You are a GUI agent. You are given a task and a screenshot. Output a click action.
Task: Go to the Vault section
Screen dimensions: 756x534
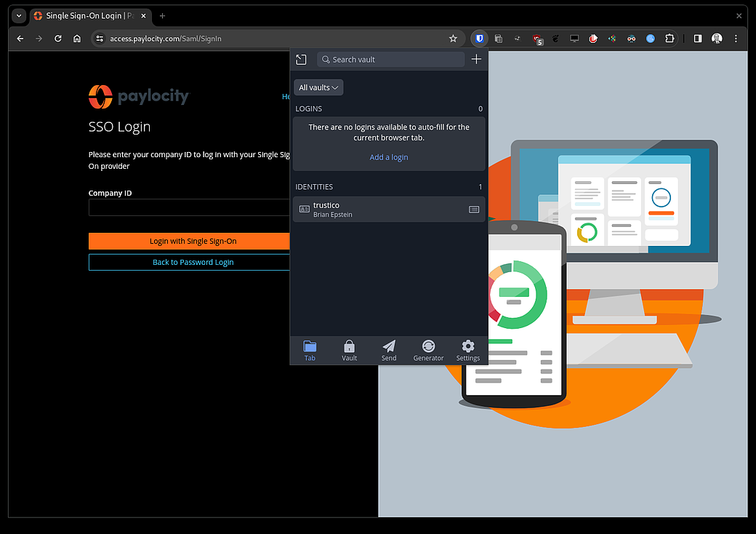[x=350, y=350]
